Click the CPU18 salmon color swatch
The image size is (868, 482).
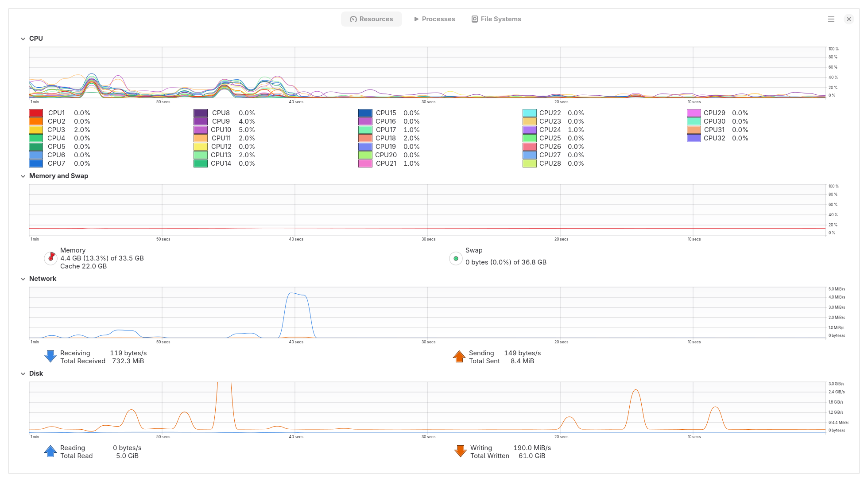tap(365, 138)
